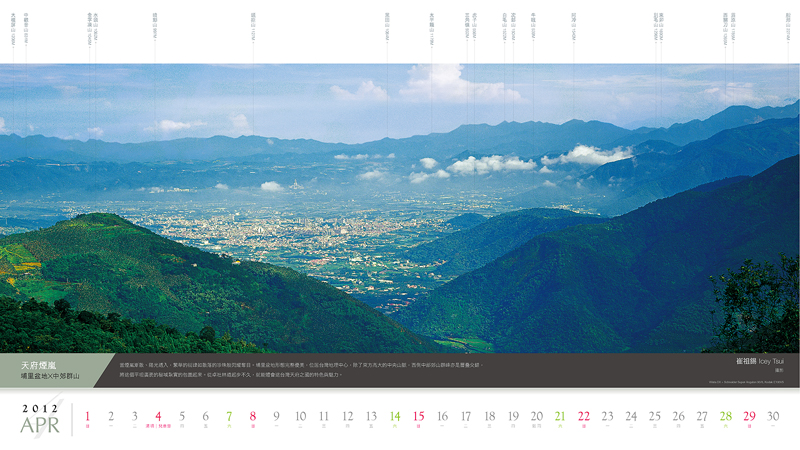Select date 17 on the calendar
The width and height of the screenshot is (800, 450).
click(466, 416)
